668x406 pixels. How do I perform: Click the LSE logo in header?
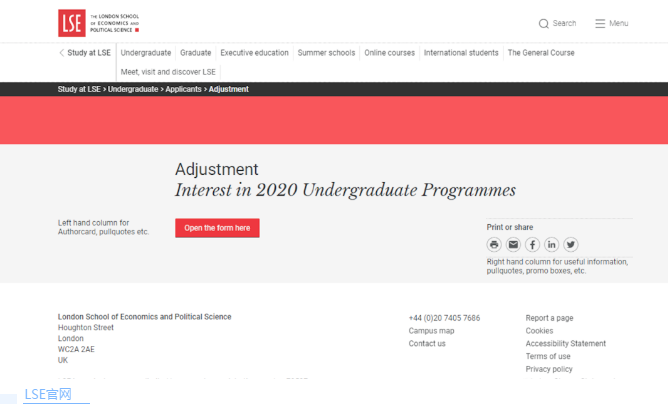tap(71, 22)
